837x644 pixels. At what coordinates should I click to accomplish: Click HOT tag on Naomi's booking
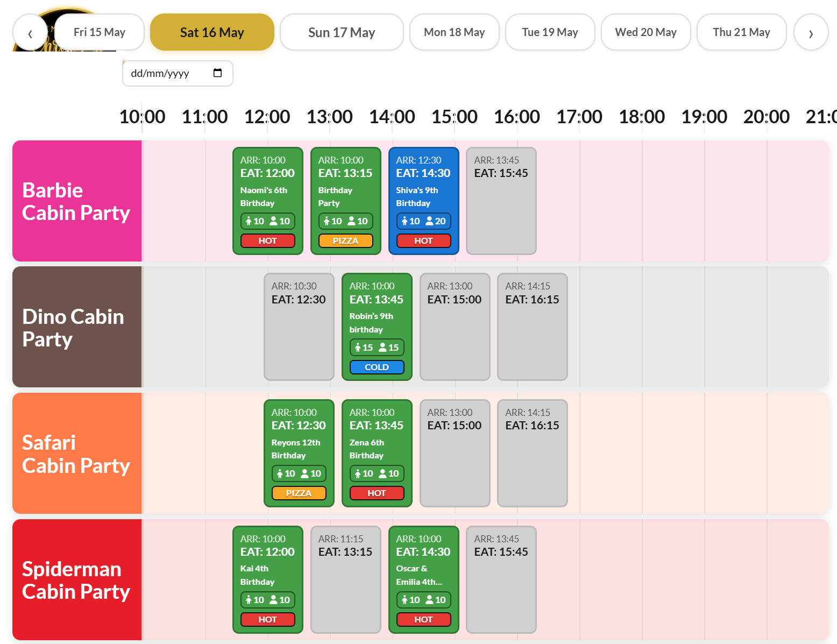[268, 240]
